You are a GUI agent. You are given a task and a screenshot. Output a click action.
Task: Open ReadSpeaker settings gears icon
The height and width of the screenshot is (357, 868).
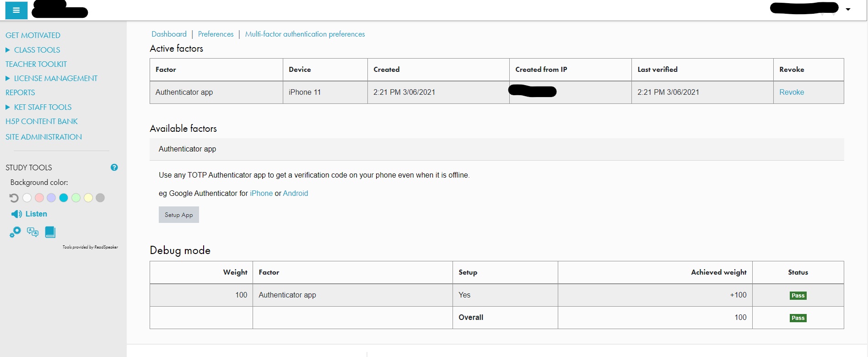point(15,232)
